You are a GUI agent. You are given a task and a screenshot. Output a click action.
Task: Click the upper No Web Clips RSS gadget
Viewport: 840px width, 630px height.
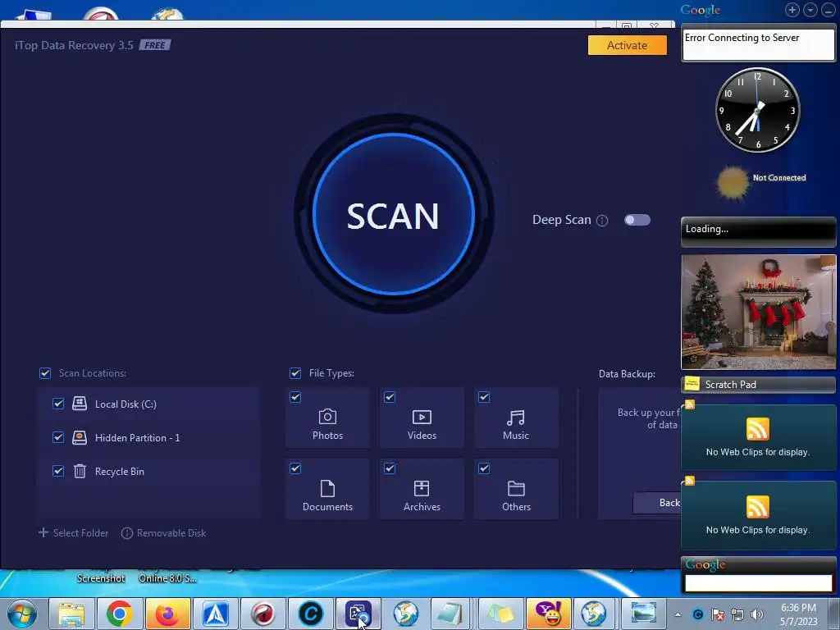(x=758, y=437)
